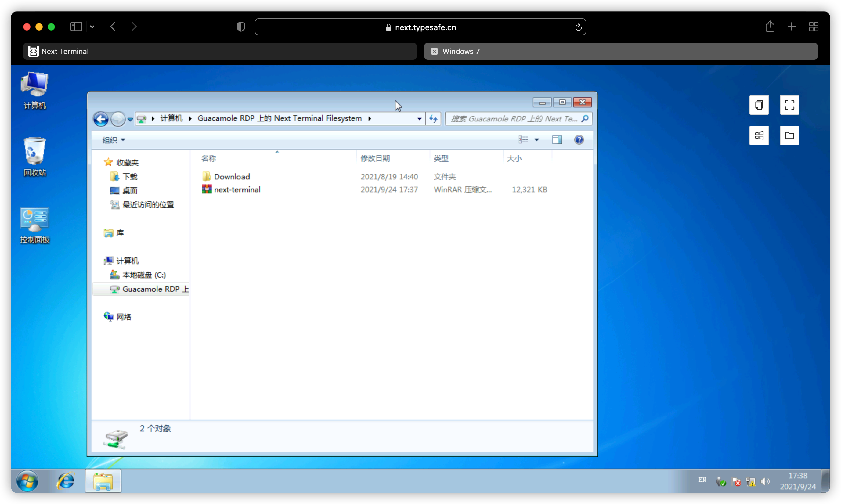Click the grid view icon in sidebar
The width and height of the screenshot is (841, 504).
tap(759, 135)
